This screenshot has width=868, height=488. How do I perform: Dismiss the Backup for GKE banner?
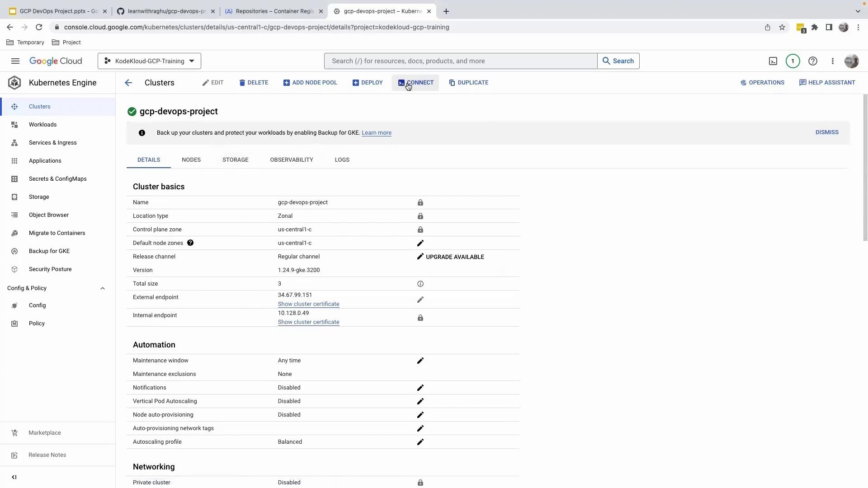826,132
